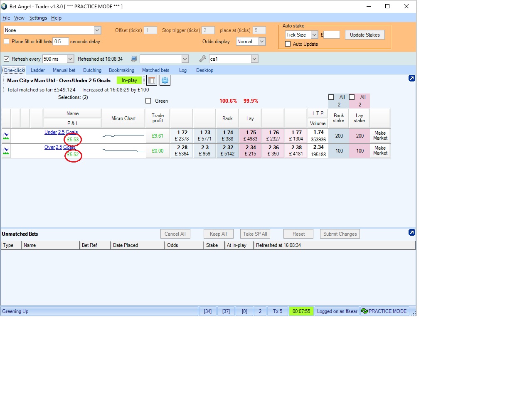Open the market settings gear icon
The width and height of the screenshot is (532, 409).
click(165, 80)
